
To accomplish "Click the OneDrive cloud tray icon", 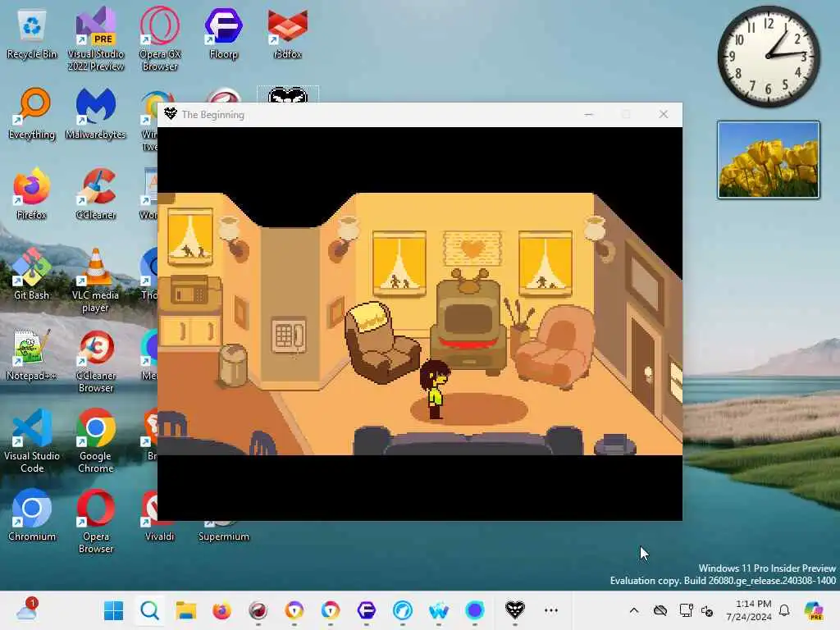I will pyautogui.click(x=660, y=610).
